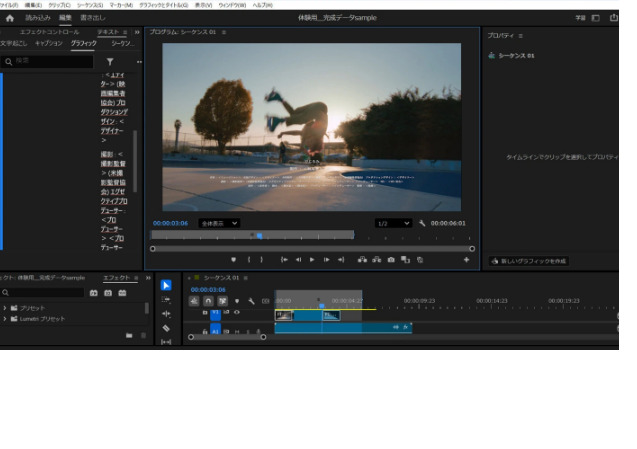Pick the Ripple Edit tool
Viewport: 637px width, 449px height.
(x=166, y=313)
